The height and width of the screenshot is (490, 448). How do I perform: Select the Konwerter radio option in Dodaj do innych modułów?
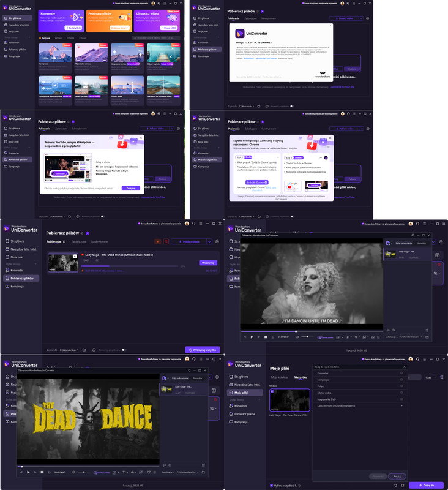402,373
